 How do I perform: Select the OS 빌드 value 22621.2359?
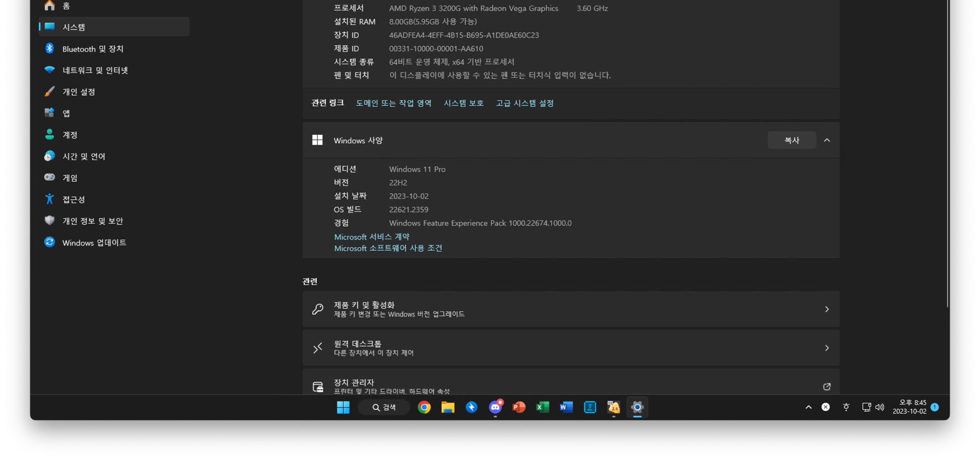pyautogui.click(x=409, y=210)
